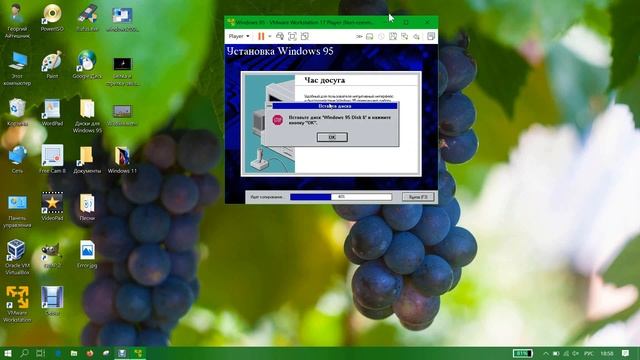Select the Free Cam 8 desktop shortcut
The width and height of the screenshot is (640, 360).
click(52, 159)
